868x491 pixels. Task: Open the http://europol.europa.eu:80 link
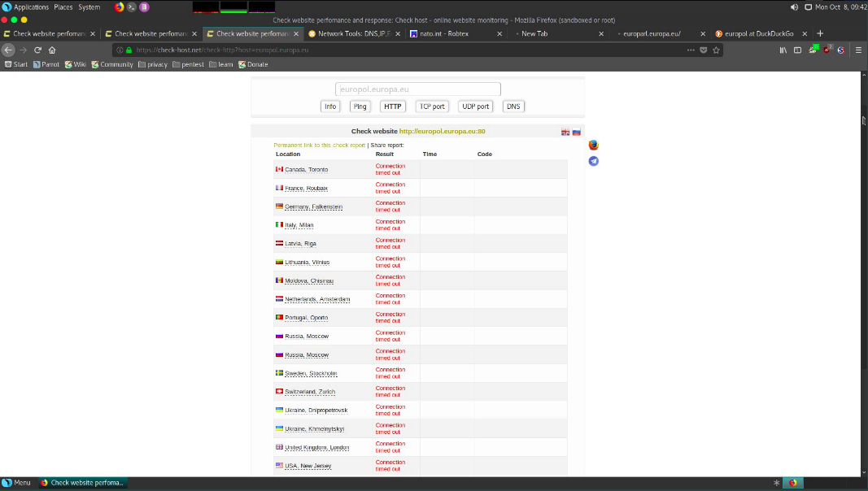[443, 132]
